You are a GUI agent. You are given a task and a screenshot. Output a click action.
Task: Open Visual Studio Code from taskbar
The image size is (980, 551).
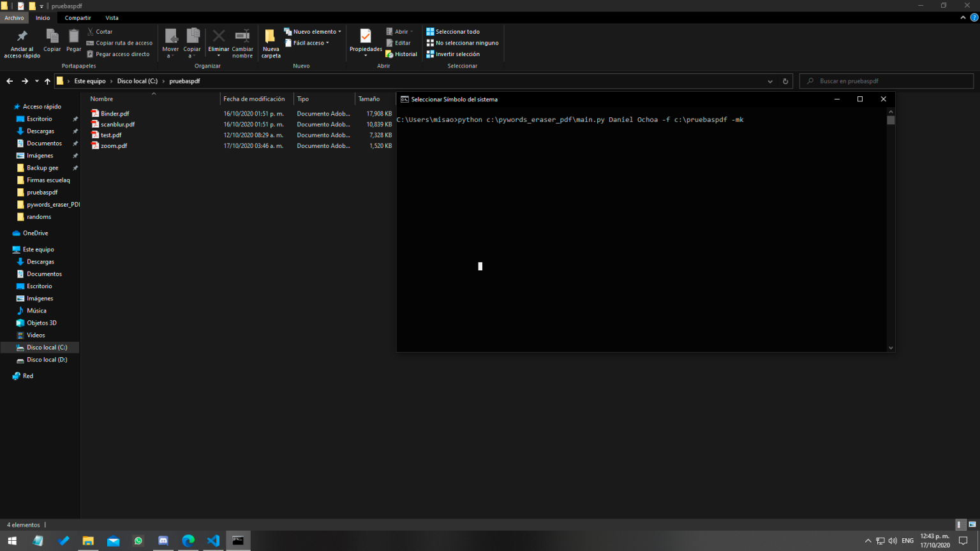[213, 541]
